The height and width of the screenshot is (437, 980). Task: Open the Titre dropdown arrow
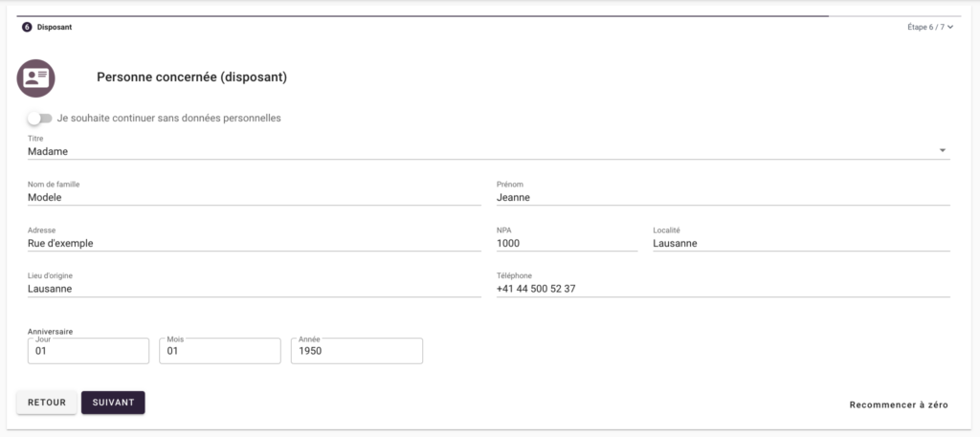click(942, 151)
